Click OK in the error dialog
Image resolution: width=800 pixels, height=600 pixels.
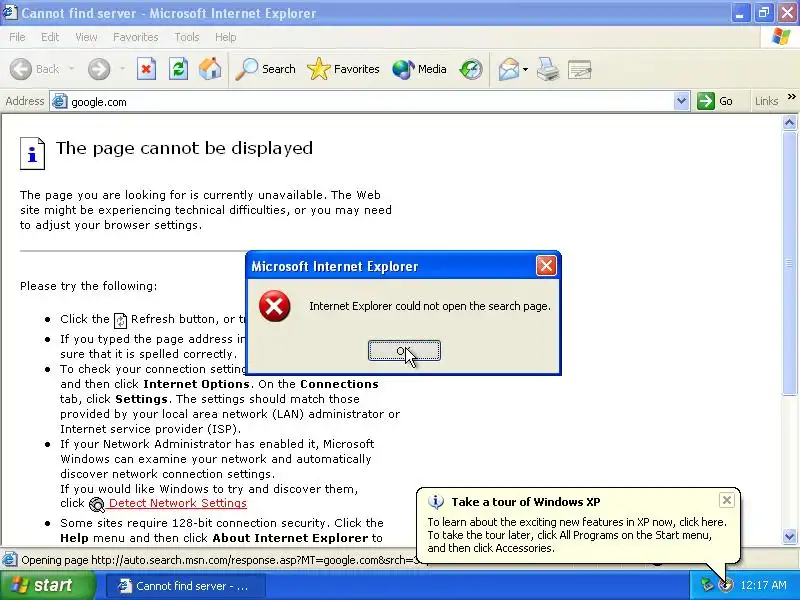pos(404,351)
